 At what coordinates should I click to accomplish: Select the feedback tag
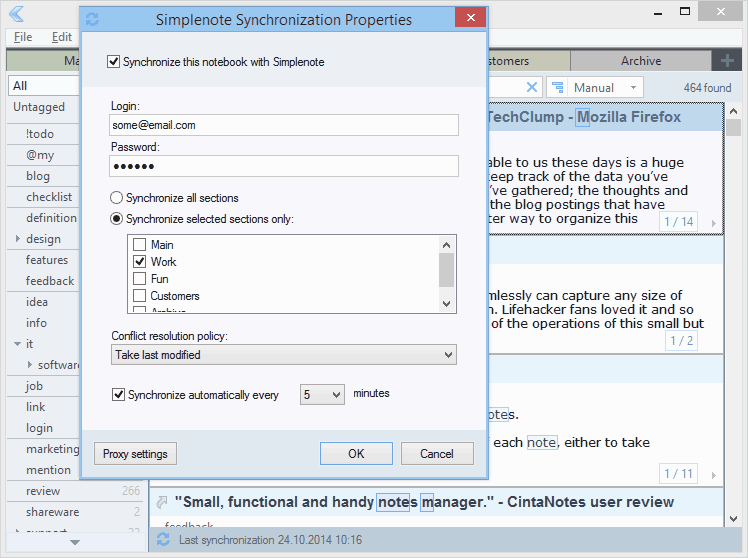pos(50,281)
